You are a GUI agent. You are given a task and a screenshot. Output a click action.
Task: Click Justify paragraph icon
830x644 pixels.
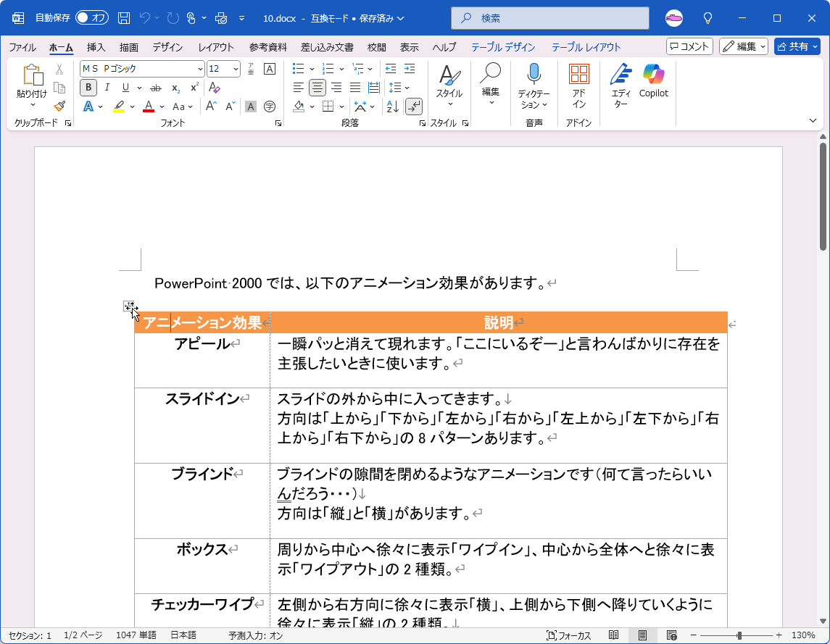point(355,88)
